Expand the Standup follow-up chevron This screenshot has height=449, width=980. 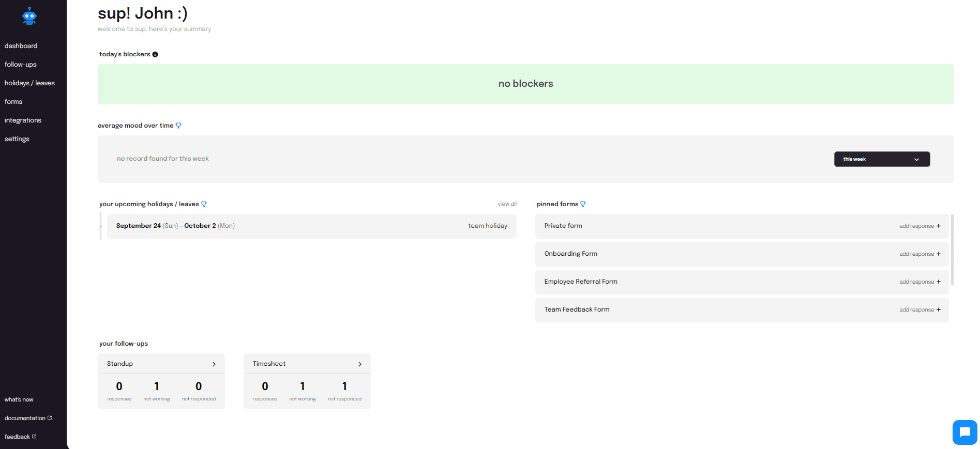click(214, 364)
